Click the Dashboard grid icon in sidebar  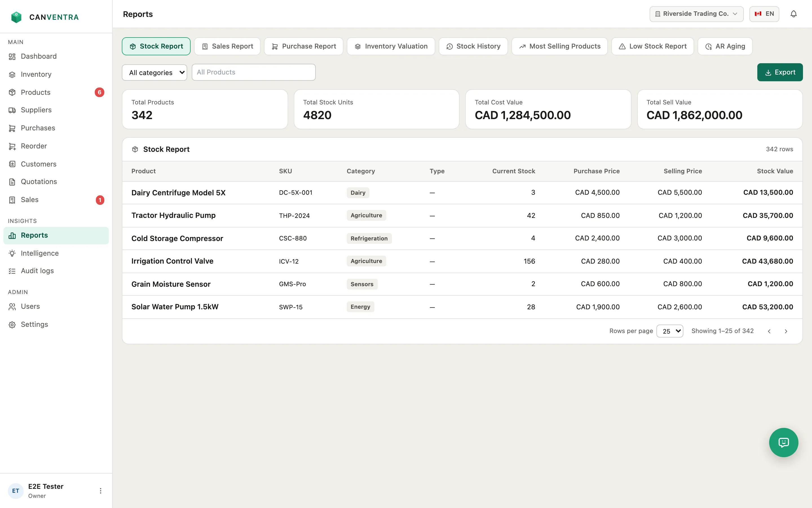click(12, 56)
